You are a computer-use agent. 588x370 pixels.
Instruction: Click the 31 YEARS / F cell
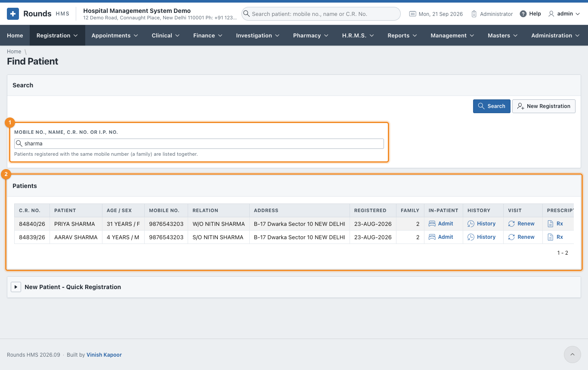123,224
